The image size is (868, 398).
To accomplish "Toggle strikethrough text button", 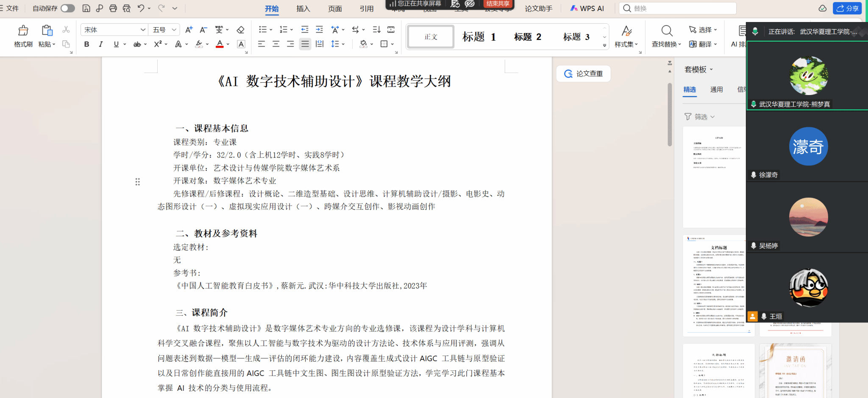I will [x=137, y=44].
